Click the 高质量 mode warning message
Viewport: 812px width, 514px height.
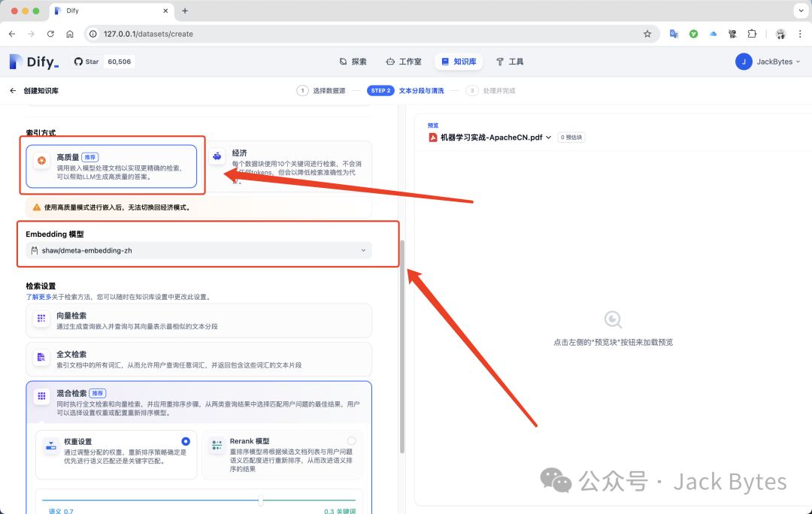(198, 207)
